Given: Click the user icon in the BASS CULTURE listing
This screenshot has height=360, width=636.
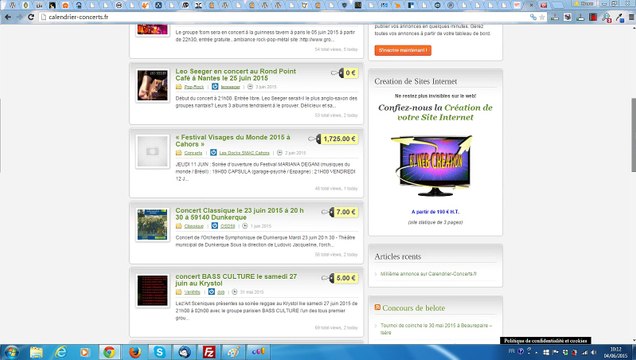Looking at the screenshot, I should pyautogui.click(x=211, y=292).
